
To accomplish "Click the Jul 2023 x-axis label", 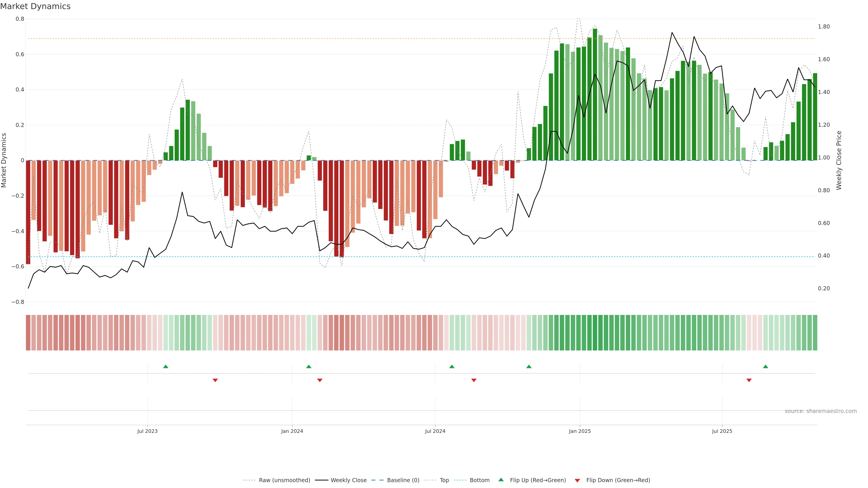I will click(147, 431).
